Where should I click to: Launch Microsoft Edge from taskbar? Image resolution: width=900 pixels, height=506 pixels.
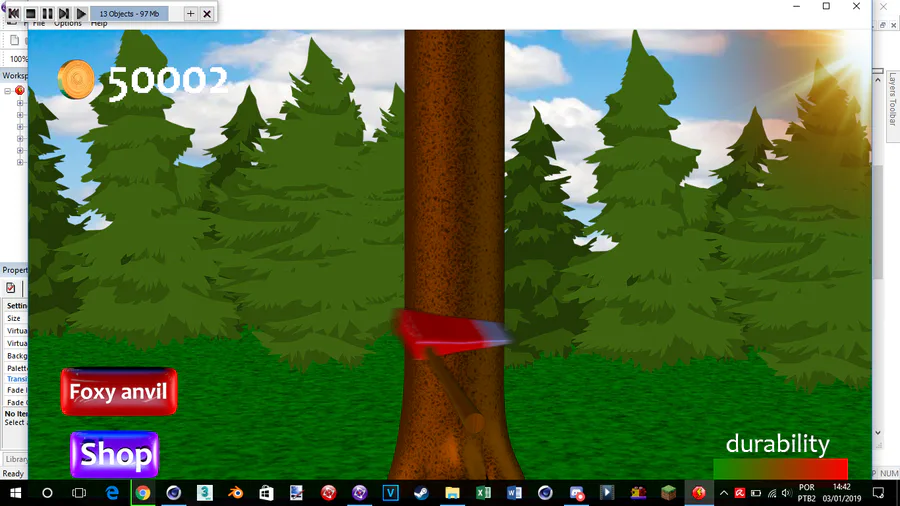(x=112, y=493)
